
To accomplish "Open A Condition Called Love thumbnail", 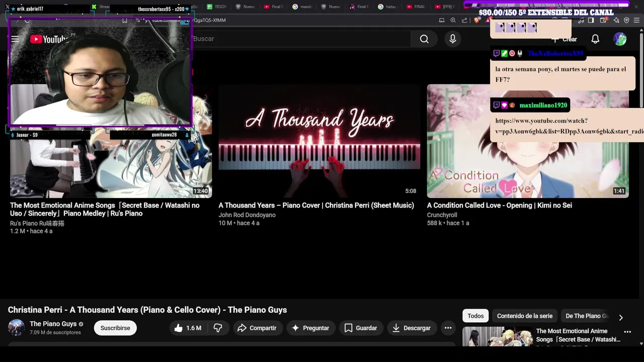I will pos(528,141).
